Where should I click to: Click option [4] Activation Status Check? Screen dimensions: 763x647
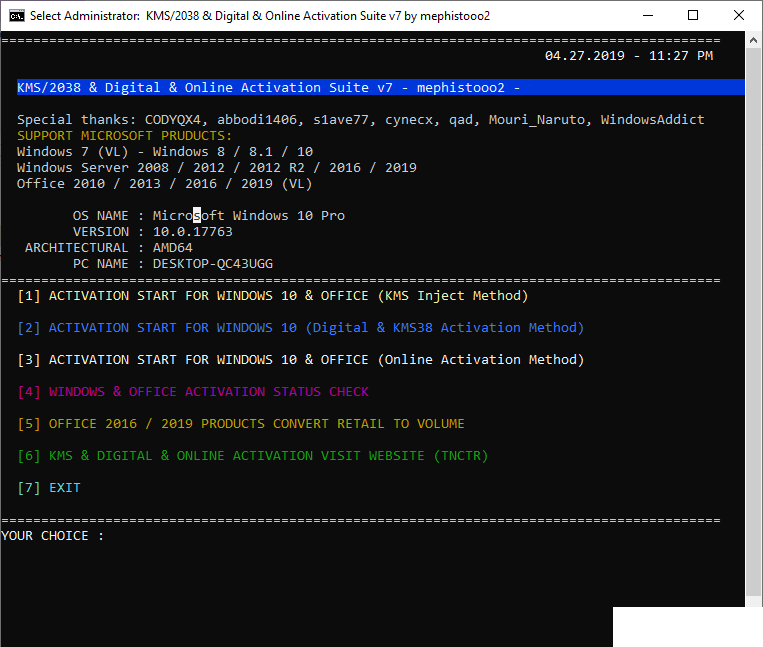click(x=193, y=392)
